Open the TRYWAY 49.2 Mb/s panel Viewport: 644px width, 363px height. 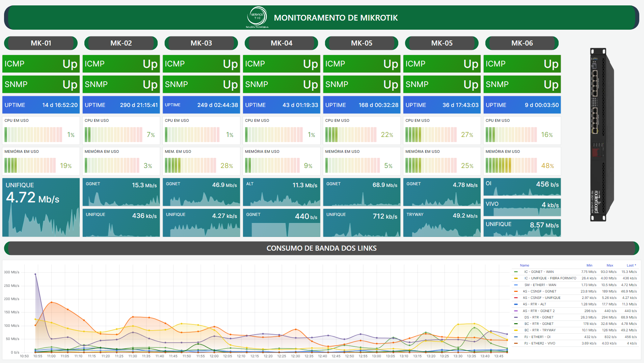pyautogui.click(x=442, y=223)
